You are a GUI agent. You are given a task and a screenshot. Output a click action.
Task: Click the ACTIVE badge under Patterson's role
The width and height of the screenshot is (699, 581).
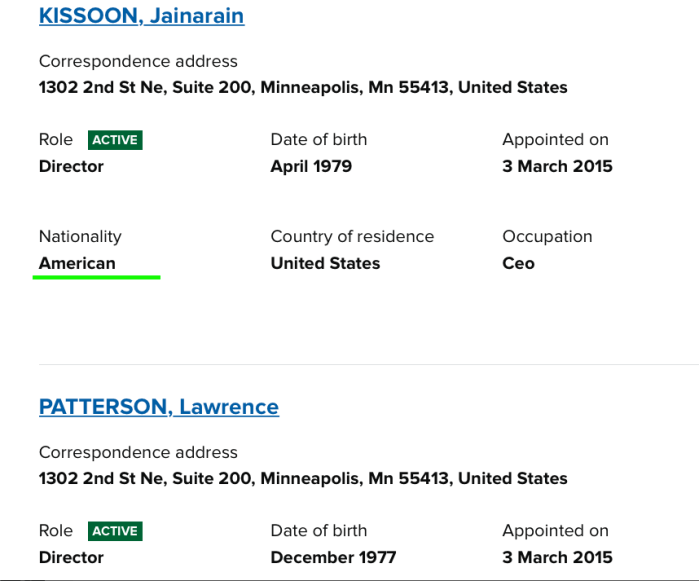click(115, 531)
